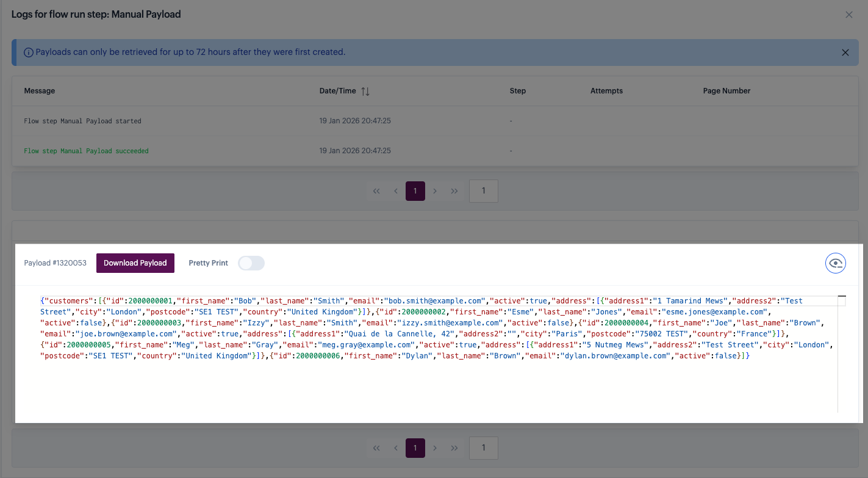868x478 pixels.
Task: Click page number input below the payload
Action: [483, 448]
